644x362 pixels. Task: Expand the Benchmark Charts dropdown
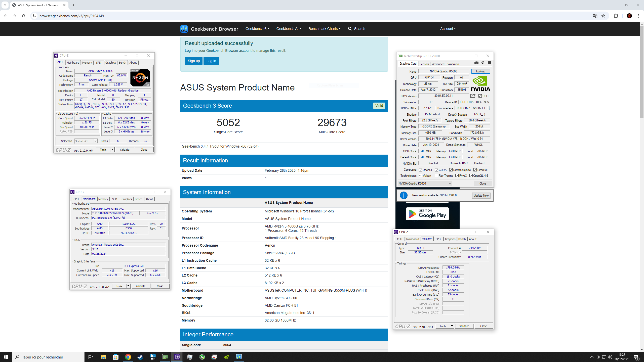click(x=324, y=29)
